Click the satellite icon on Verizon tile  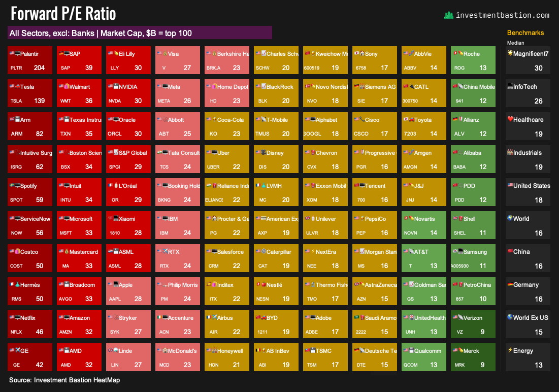coord(460,317)
